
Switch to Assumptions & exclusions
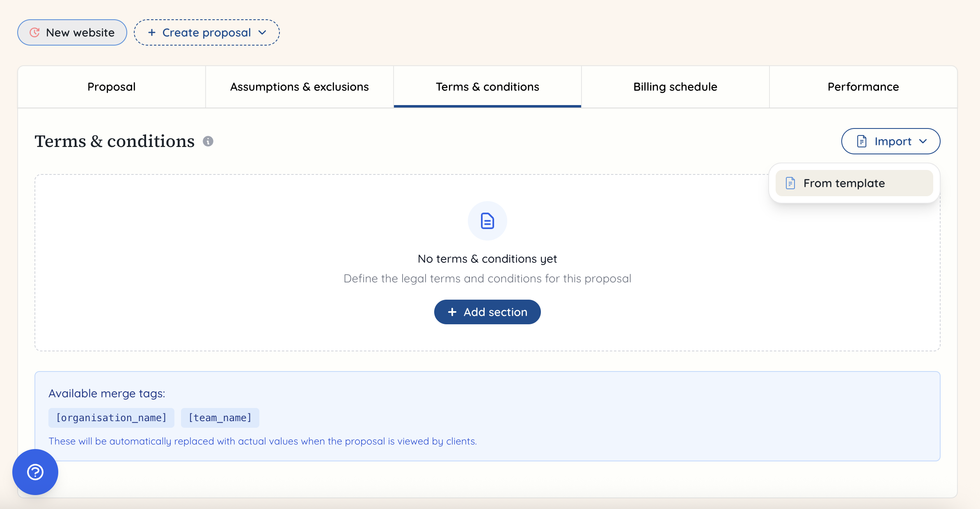(x=299, y=87)
